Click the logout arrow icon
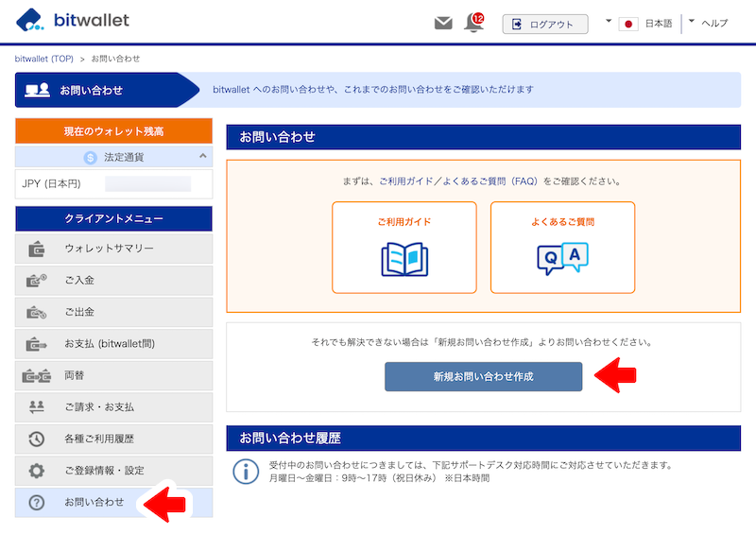 516,25
